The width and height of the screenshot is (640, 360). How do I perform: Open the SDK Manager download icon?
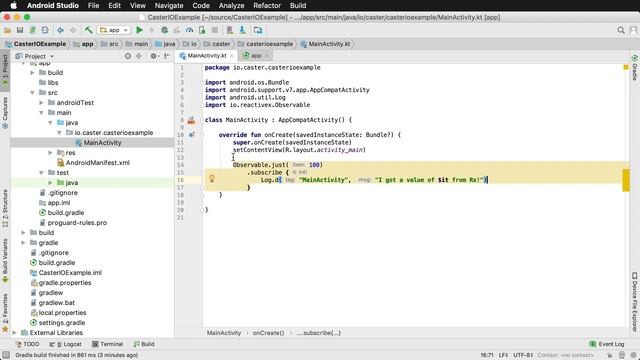click(x=242, y=30)
